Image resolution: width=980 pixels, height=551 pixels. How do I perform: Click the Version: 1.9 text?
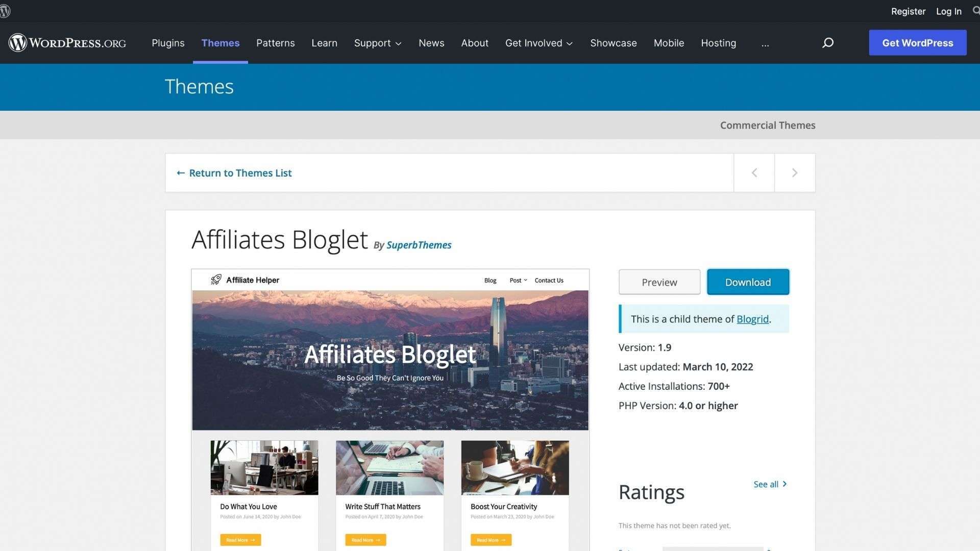point(645,347)
